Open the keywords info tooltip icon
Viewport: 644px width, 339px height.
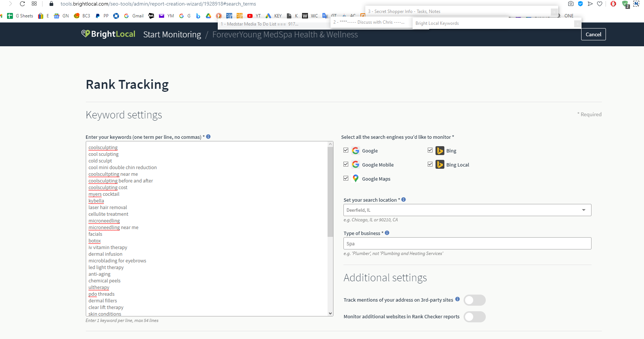click(x=208, y=137)
